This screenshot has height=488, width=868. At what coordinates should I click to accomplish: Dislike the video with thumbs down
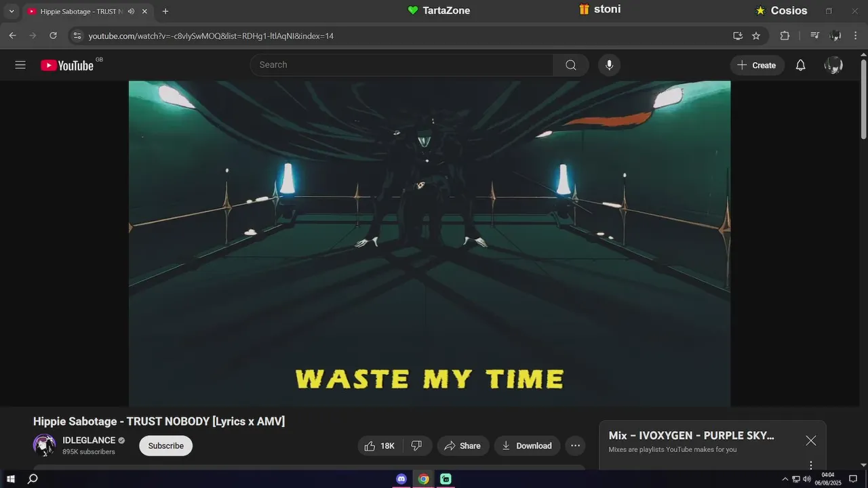click(x=416, y=446)
